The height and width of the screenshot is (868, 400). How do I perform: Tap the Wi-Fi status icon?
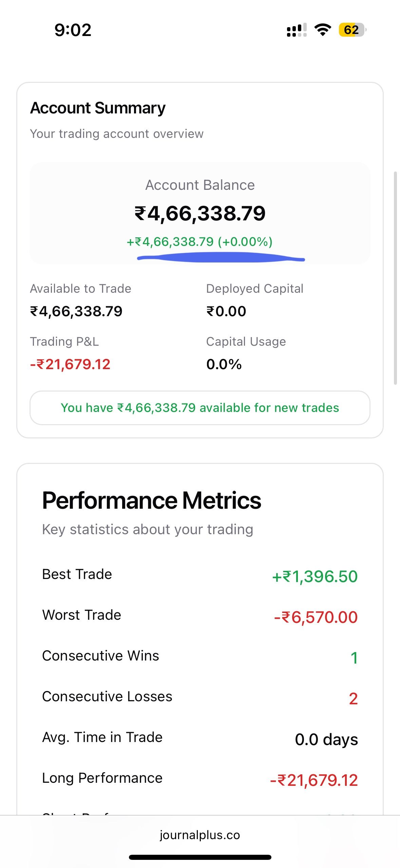[x=322, y=30]
